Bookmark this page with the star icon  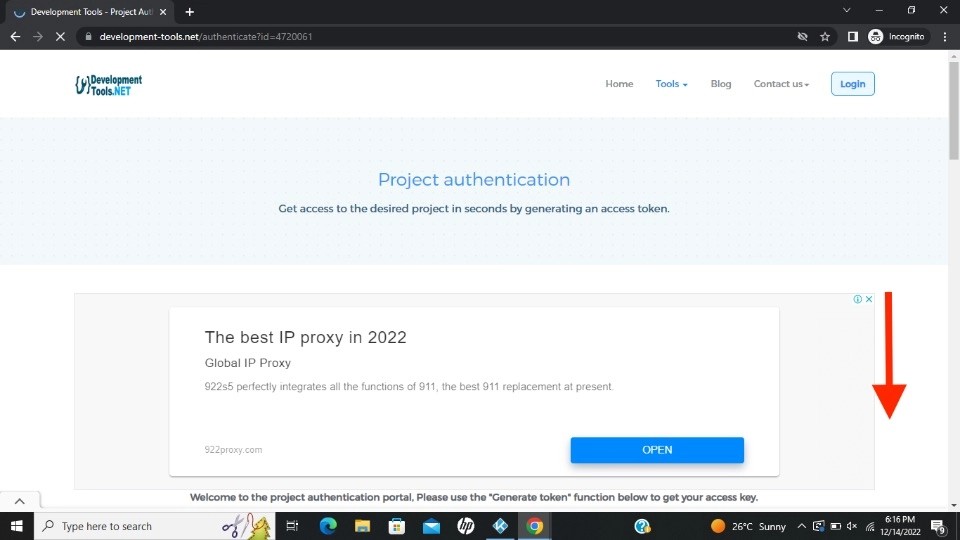point(825,37)
